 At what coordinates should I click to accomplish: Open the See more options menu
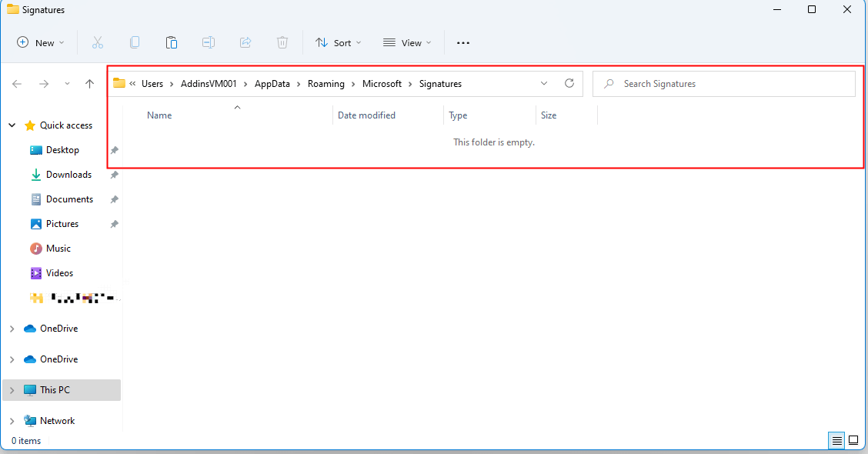[x=462, y=42]
